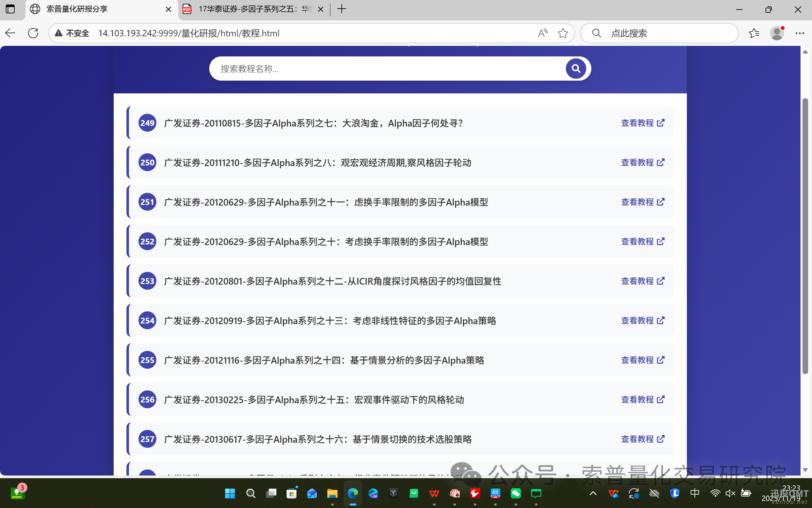This screenshot has height=508, width=812.
Task: Open the browser settings menu
Action: (801, 33)
